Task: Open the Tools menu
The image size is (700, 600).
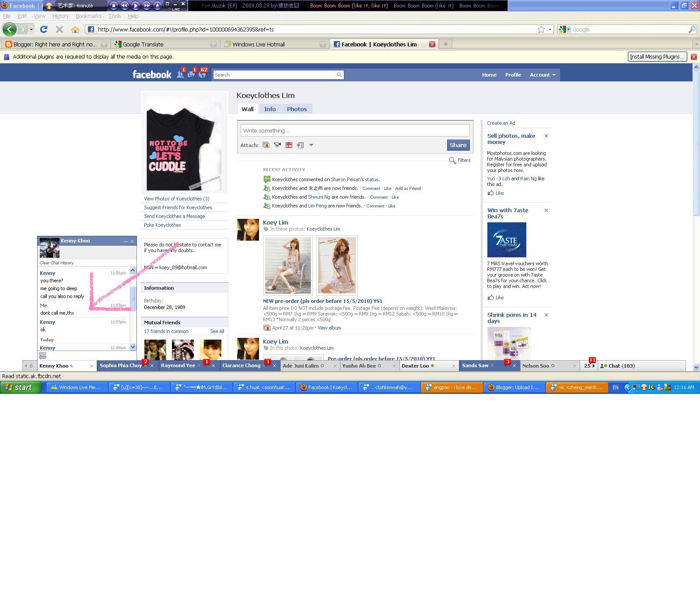Action: coord(115,16)
